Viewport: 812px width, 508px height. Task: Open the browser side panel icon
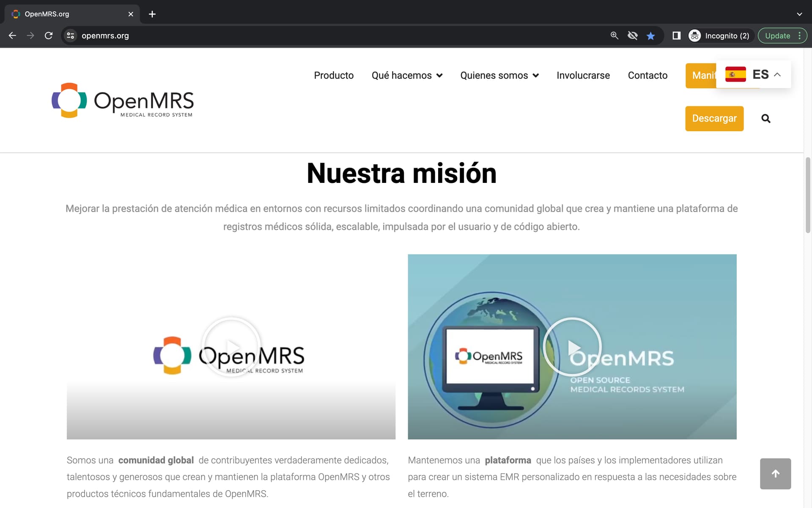(x=677, y=36)
